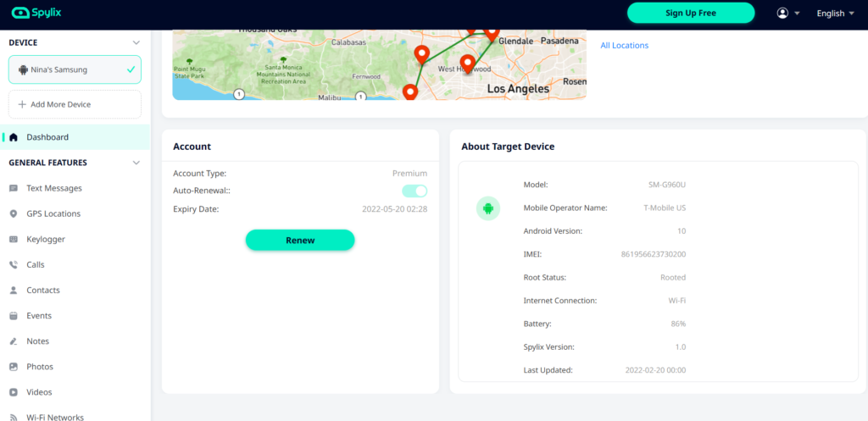Open the user account profile icon
Screen dimensions: 868x421
click(x=782, y=14)
